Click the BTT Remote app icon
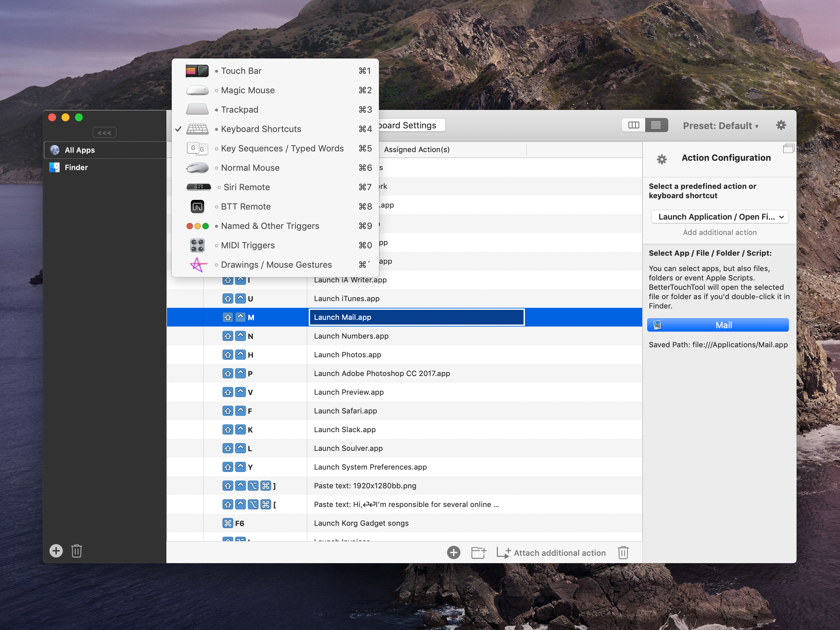This screenshot has width=840, height=630. pyautogui.click(x=197, y=207)
